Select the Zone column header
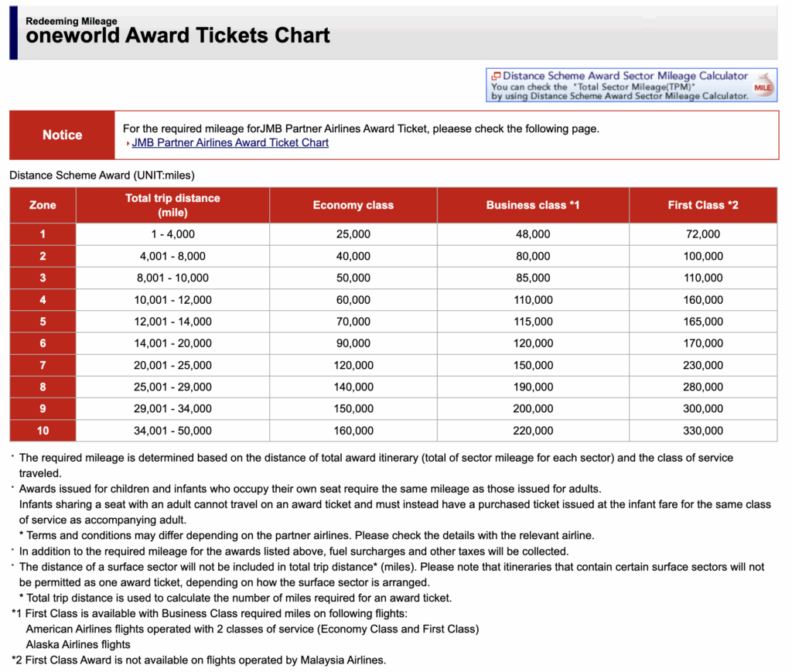The height and width of the screenshot is (672, 792). click(43, 205)
